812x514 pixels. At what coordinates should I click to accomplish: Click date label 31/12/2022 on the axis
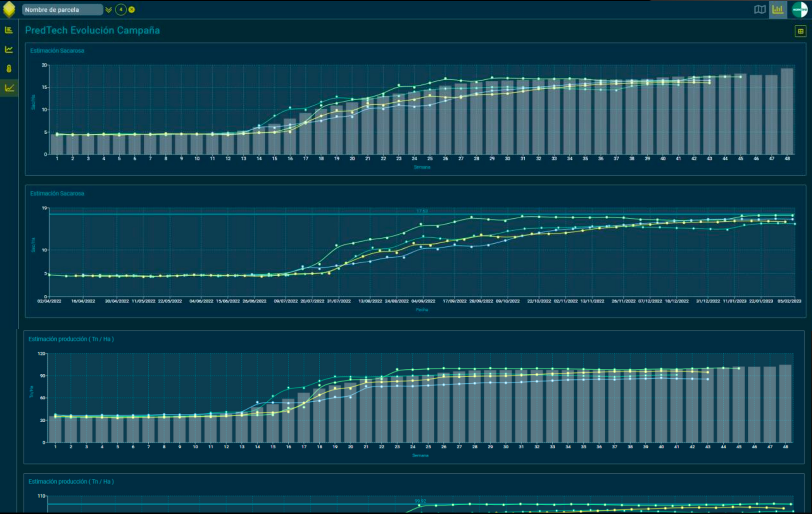[x=708, y=301]
